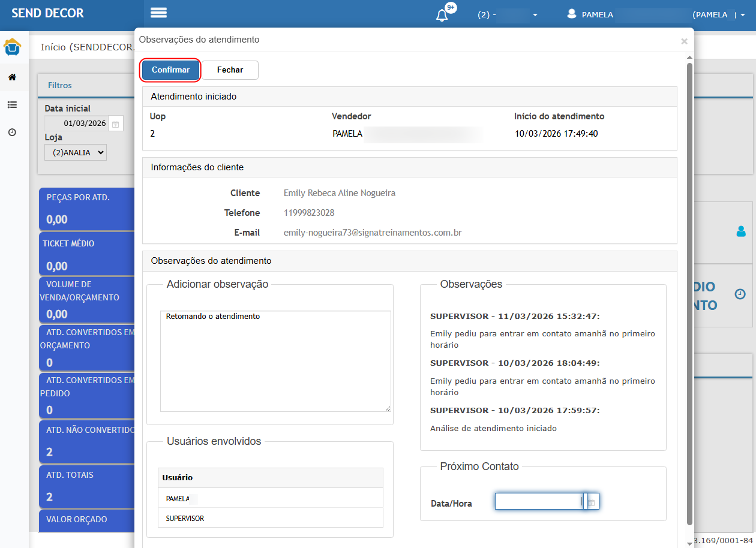Image resolution: width=756 pixels, height=548 pixels.
Task: Open the clock history icon in sidebar
Action: point(12,133)
